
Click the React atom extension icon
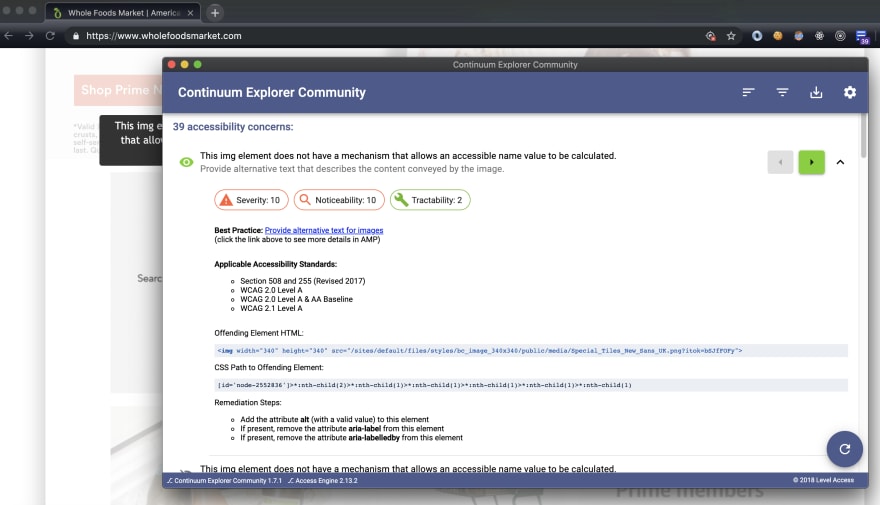[x=819, y=36]
